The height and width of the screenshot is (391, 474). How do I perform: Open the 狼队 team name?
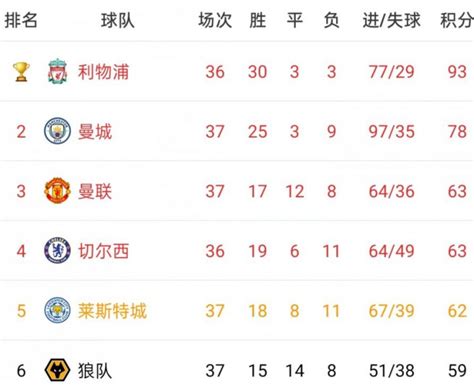pyautogui.click(x=95, y=370)
